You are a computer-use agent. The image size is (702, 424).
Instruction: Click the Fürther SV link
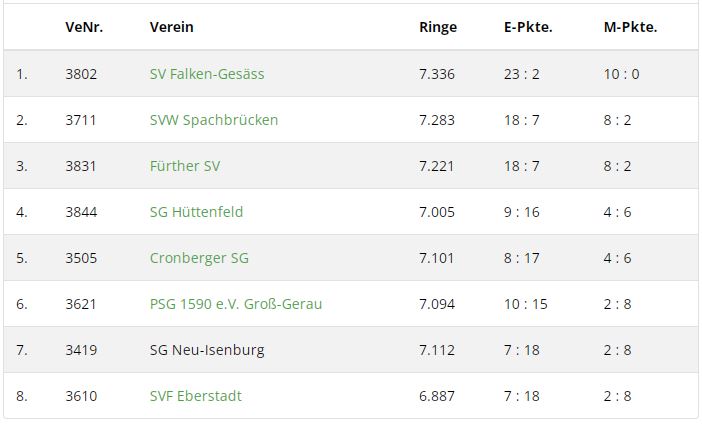pyautogui.click(x=185, y=166)
